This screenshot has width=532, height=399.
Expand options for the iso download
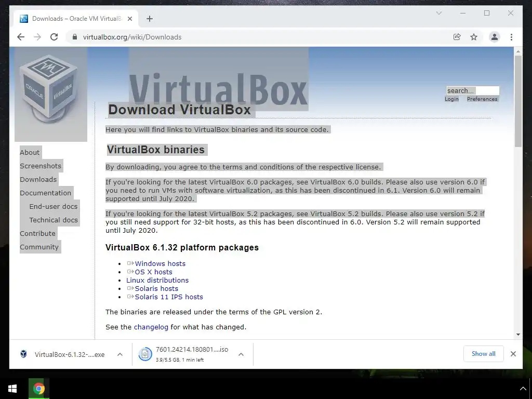point(241,354)
